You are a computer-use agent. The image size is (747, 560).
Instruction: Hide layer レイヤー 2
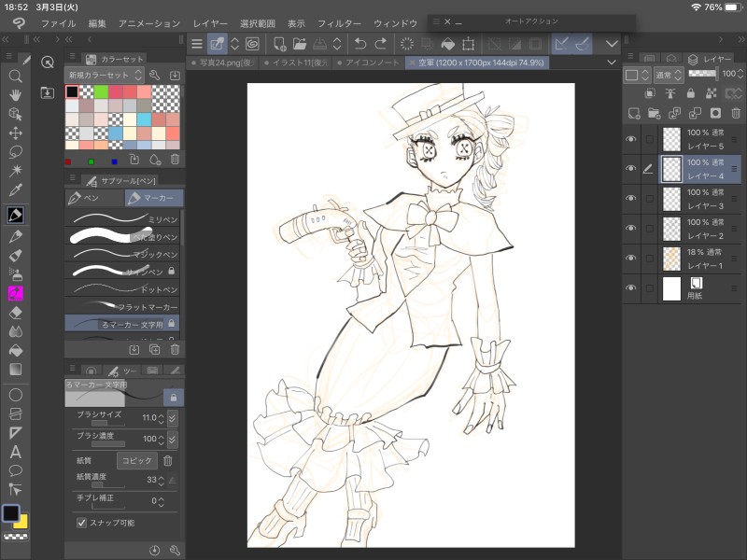point(631,228)
